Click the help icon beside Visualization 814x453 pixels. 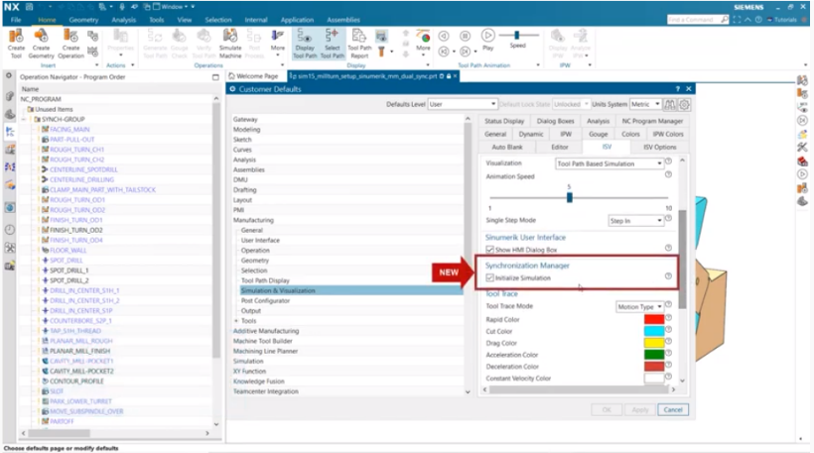coord(669,161)
